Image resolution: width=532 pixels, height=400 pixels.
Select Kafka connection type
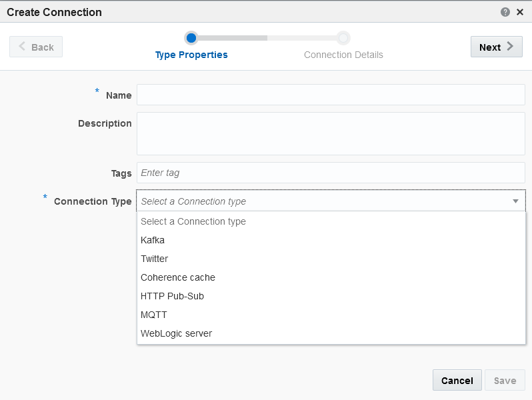point(331,240)
